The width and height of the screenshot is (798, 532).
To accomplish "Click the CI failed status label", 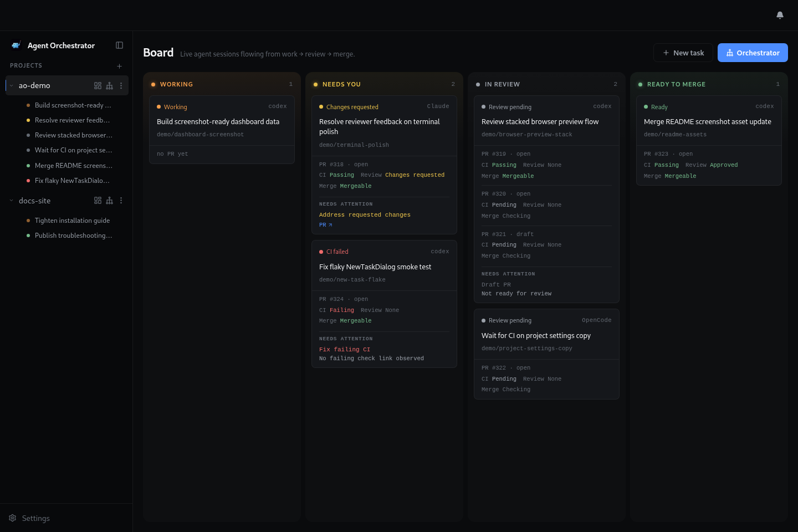I will click(x=337, y=252).
